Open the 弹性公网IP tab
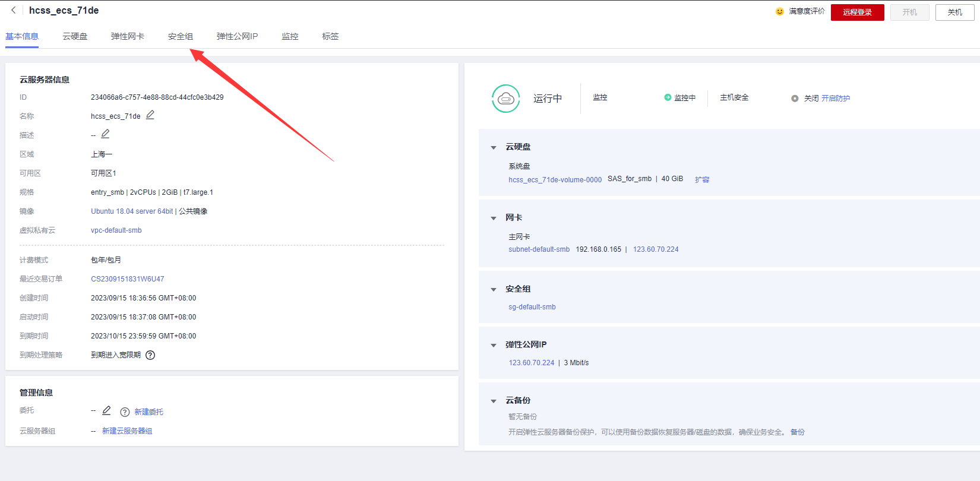The height and width of the screenshot is (481, 980). pyautogui.click(x=237, y=36)
